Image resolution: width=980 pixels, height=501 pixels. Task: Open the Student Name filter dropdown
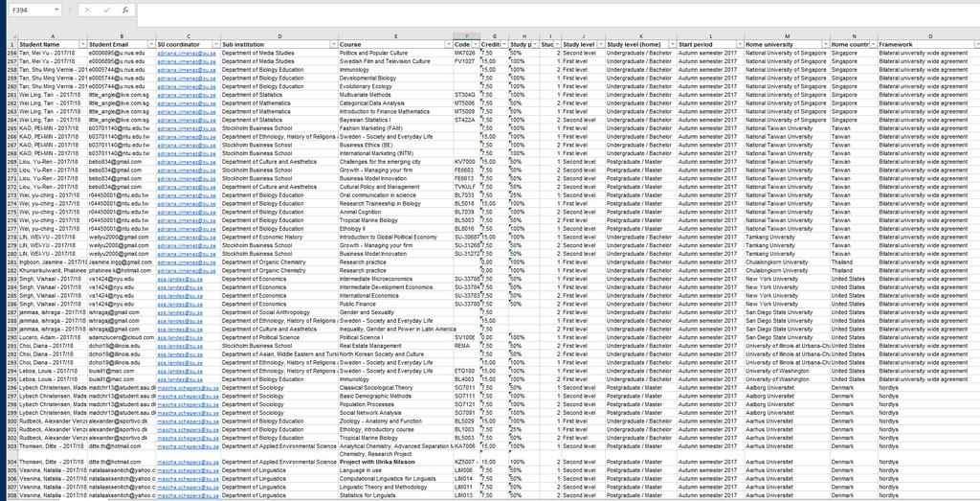[82, 45]
